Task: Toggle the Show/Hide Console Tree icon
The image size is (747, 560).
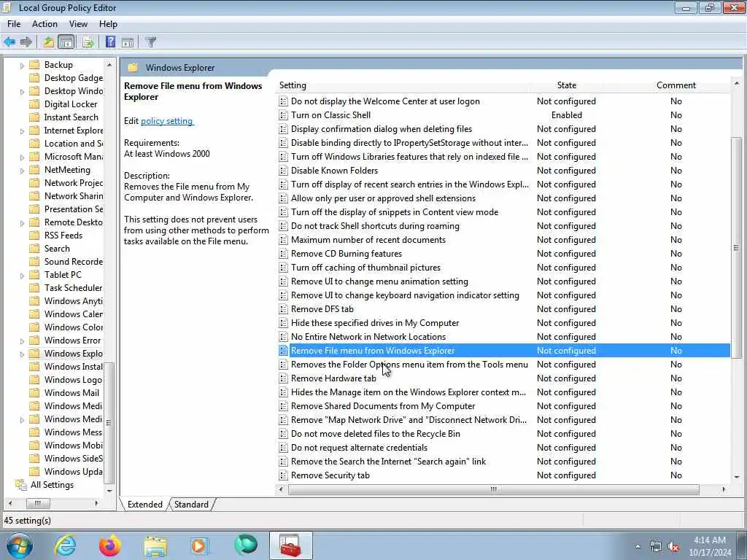Action: (66, 42)
